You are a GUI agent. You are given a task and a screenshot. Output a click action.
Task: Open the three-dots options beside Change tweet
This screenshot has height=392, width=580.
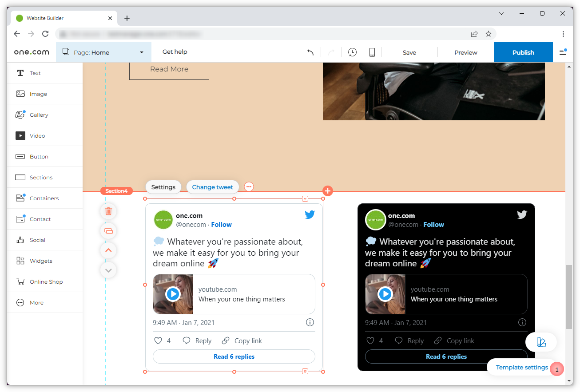249,187
